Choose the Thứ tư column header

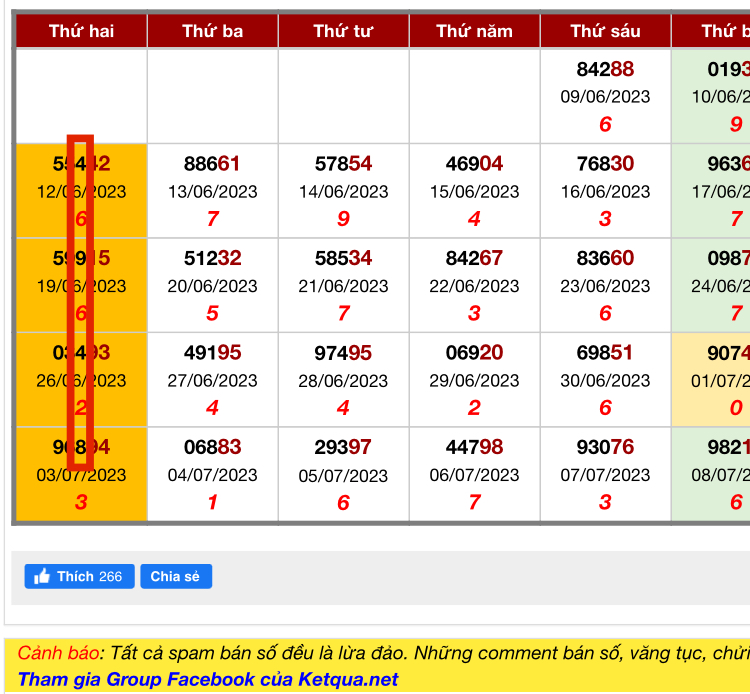[343, 31]
